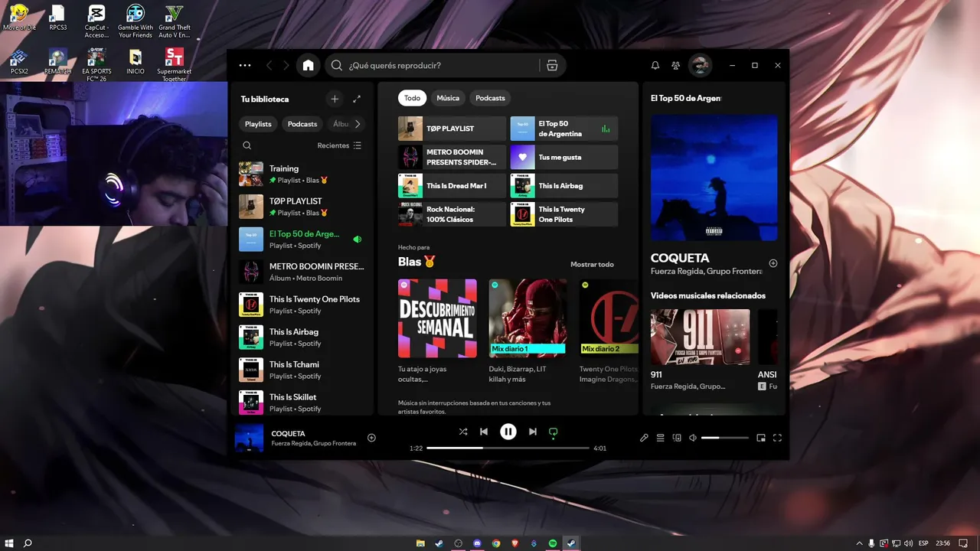Open This Is Twenty One Pilots in library
Screen dimensions: 980x551
point(302,305)
